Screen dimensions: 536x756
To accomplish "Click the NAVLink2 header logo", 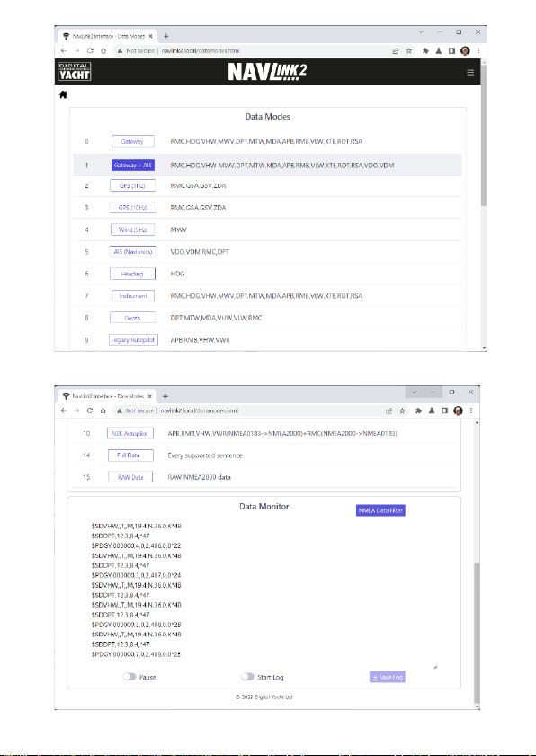I will point(267,72).
